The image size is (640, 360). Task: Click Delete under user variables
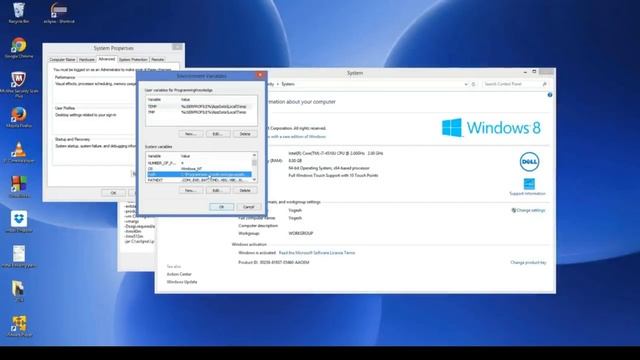click(x=245, y=134)
